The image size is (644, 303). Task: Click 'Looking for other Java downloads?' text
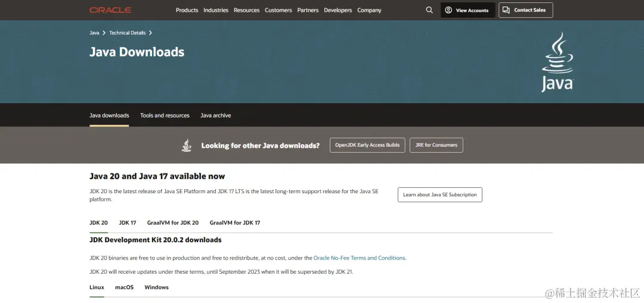pyautogui.click(x=261, y=146)
